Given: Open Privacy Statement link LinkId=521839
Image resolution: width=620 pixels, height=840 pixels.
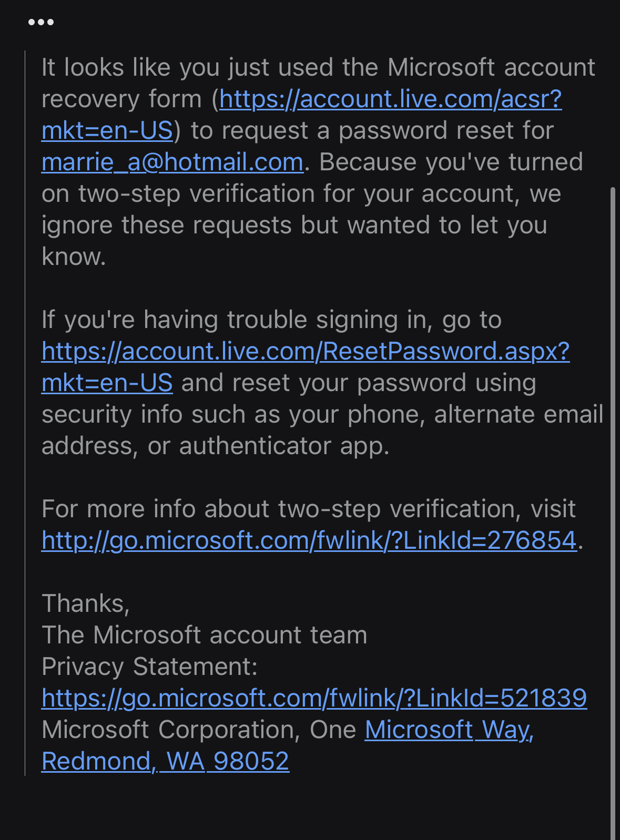Looking at the screenshot, I should (314, 698).
